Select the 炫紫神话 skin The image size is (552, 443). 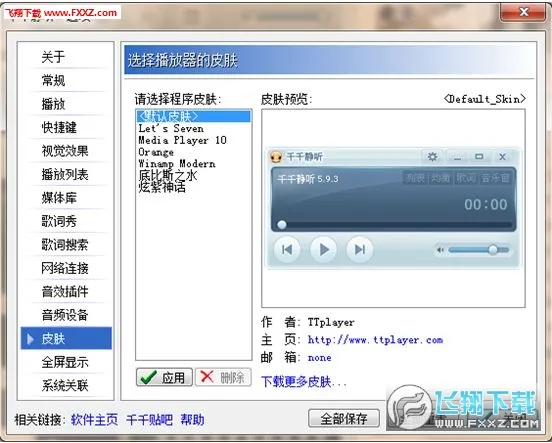[x=162, y=187]
